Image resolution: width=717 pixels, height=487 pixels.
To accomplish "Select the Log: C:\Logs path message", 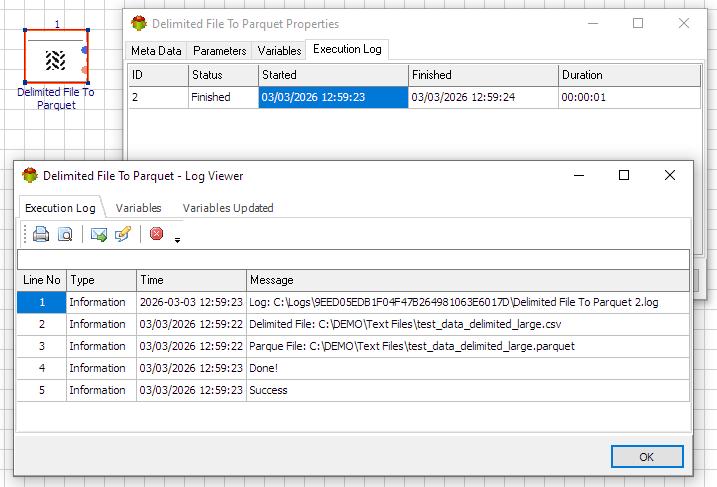I will tap(468, 302).
